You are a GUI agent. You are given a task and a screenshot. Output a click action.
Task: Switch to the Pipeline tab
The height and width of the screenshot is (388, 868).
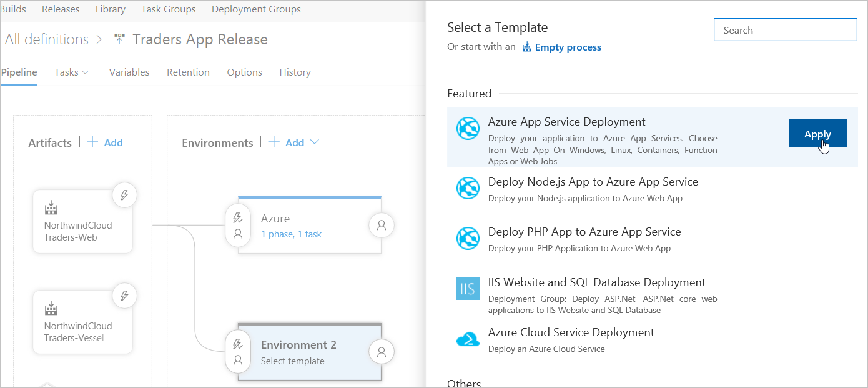tap(19, 72)
